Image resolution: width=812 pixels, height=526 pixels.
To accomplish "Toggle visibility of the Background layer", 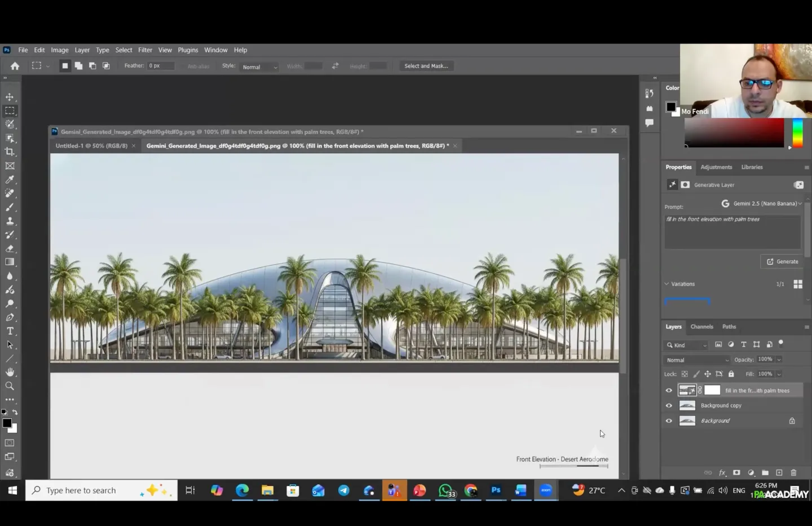I will (669, 421).
